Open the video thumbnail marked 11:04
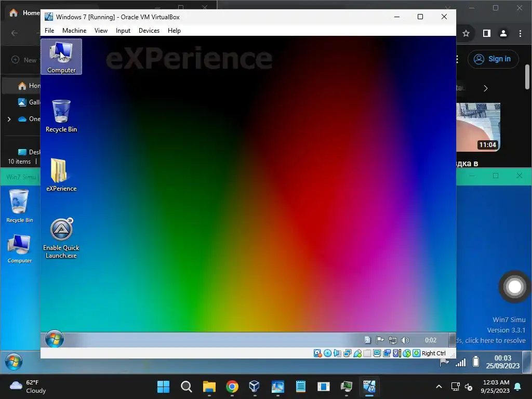 [x=478, y=127]
